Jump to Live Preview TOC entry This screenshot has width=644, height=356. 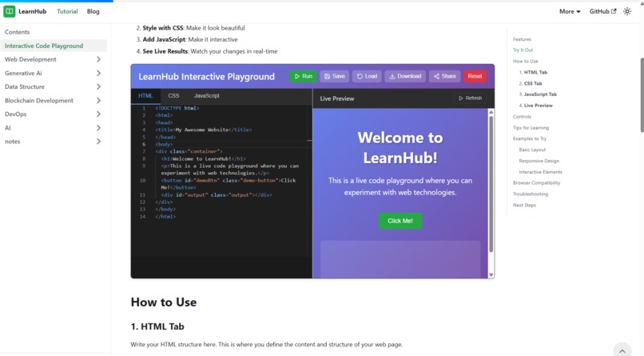tap(535, 106)
